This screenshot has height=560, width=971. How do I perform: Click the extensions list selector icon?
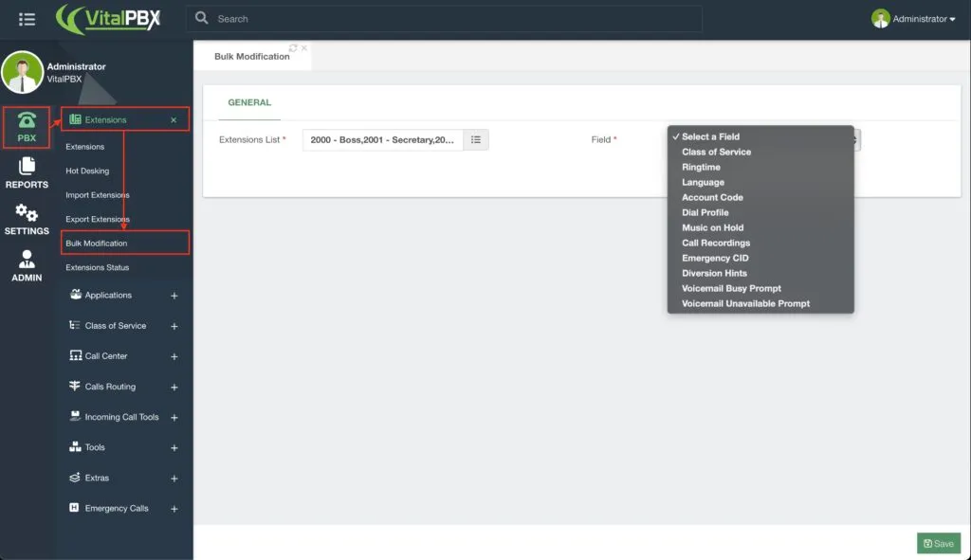[476, 140]
